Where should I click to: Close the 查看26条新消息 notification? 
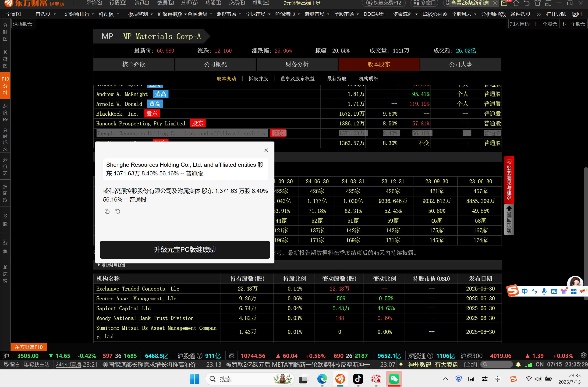[495, 3]
